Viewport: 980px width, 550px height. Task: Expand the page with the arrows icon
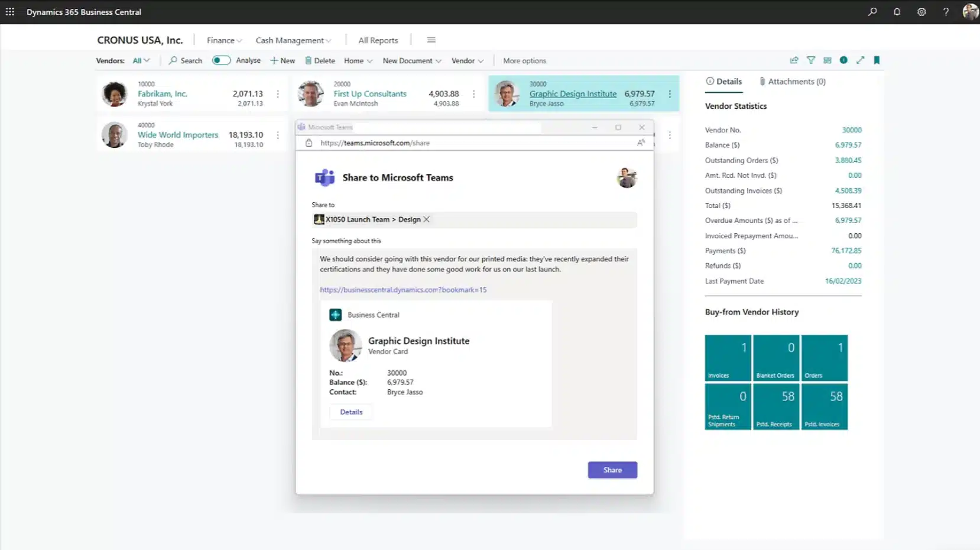pyautogui.click(x=860, y=60)
